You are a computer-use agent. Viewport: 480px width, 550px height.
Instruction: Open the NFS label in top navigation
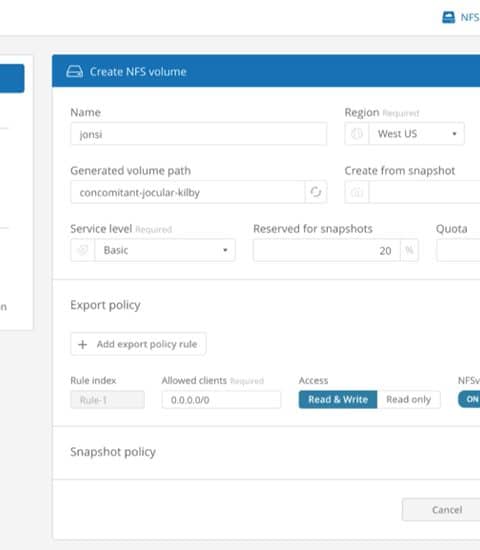tap(470, 17)
